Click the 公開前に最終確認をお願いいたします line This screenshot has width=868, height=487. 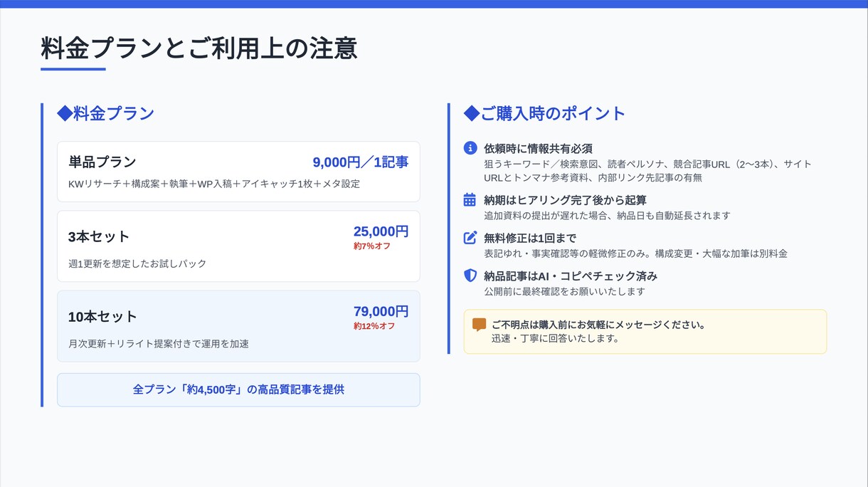[564, 291]
